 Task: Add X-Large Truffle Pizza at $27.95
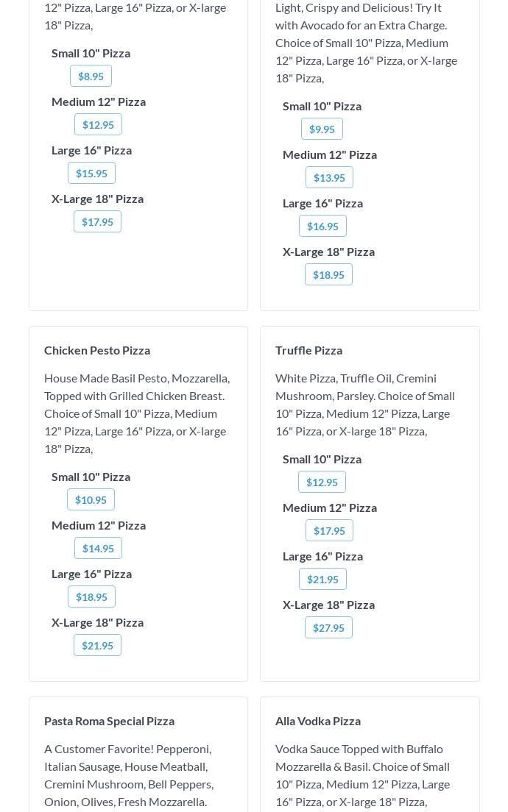tap(328, 627)
